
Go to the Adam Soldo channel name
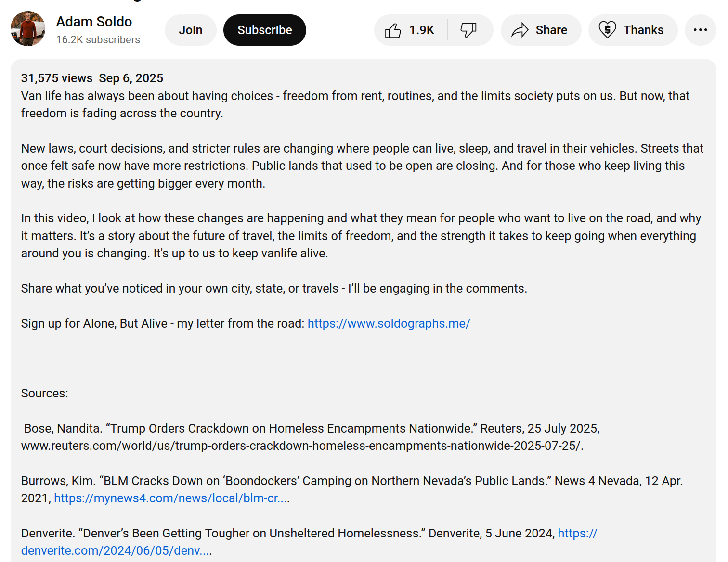tap(94, 22)
